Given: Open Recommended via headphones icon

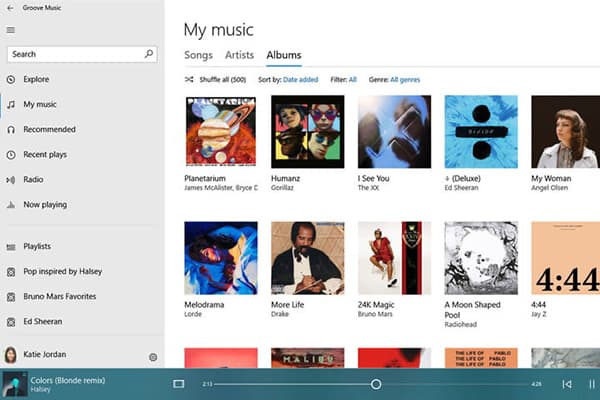Looking at the screenshot, I should tap(11, 130).
